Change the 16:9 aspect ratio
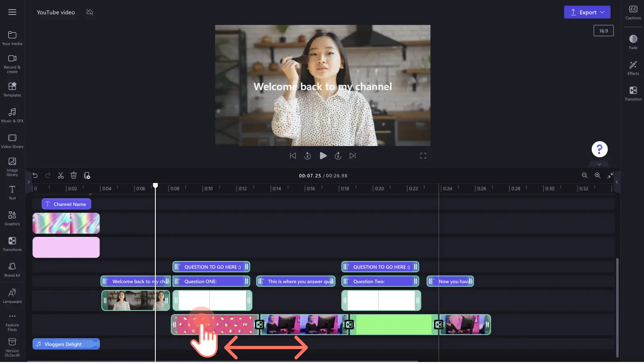Viewport: 644px width, 364px height. coord(603,31)
